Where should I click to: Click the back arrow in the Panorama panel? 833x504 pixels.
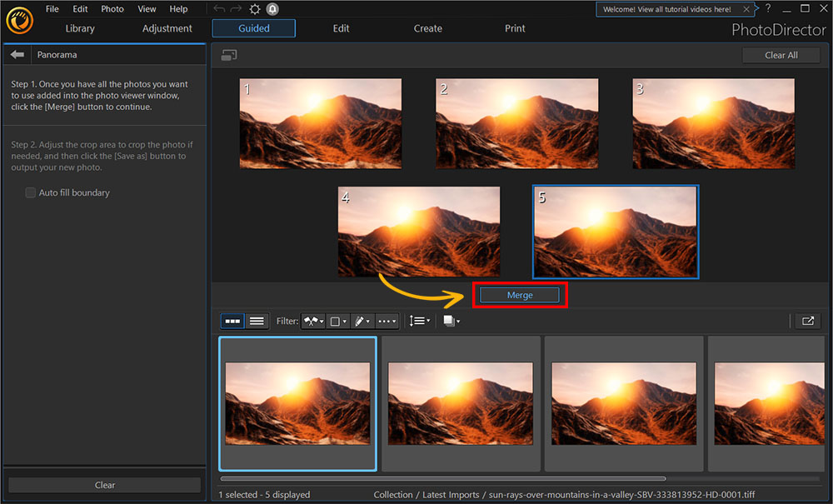click(16, 54)
